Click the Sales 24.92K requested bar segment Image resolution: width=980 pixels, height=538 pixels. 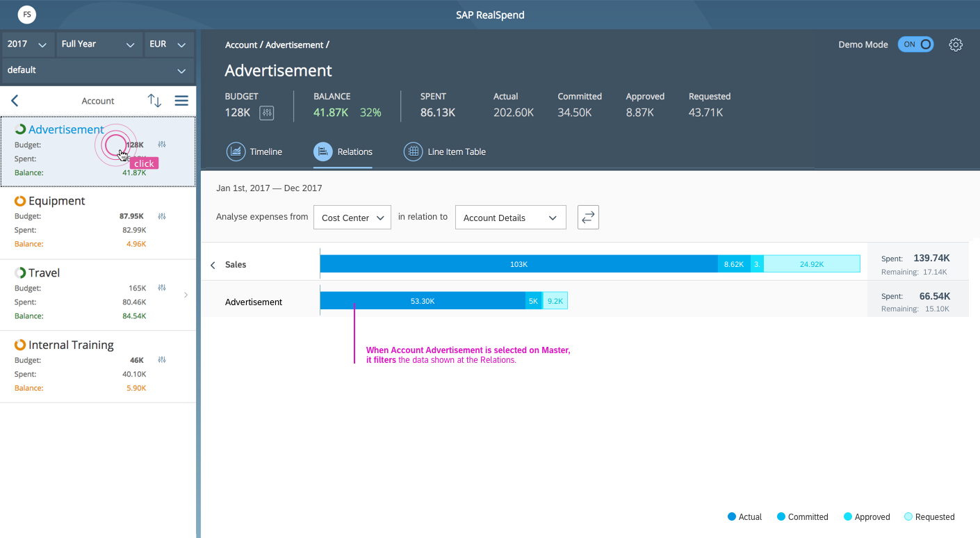click(812, 264)
